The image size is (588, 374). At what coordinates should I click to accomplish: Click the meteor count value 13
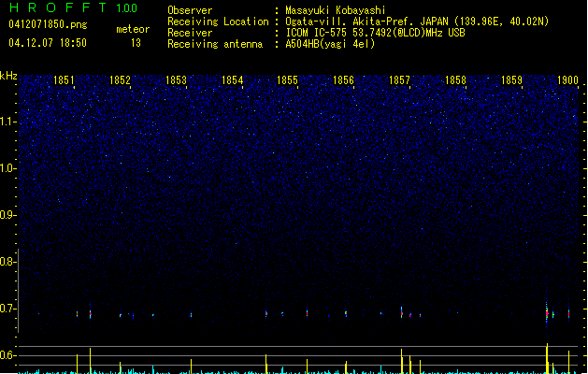pyautogui.click(x=136, y=43)
